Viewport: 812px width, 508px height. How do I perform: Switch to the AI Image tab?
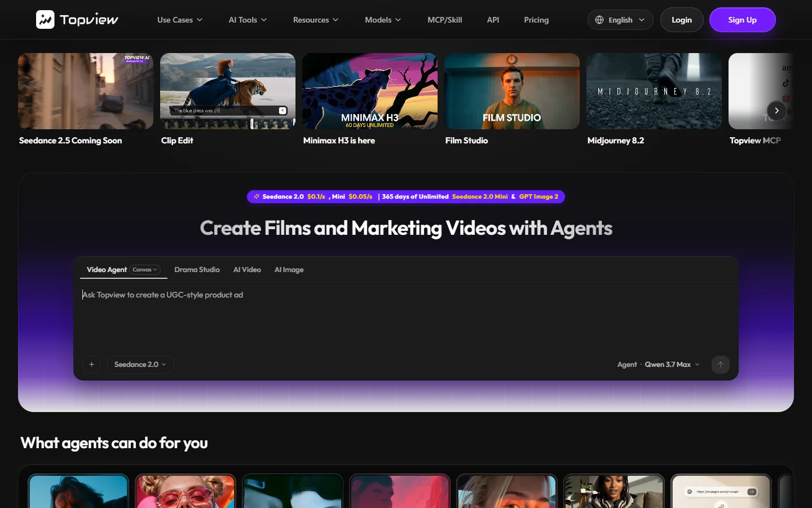coord(289,270)
